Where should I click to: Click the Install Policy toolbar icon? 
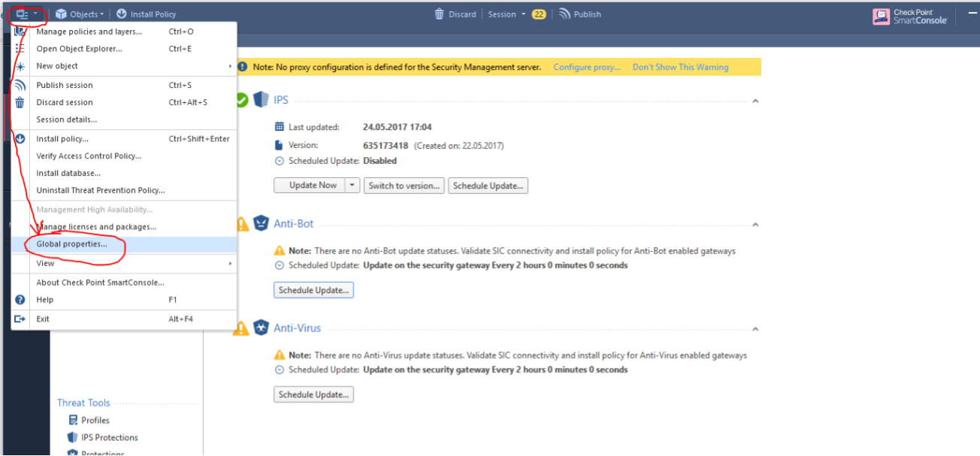pos(121,14)
